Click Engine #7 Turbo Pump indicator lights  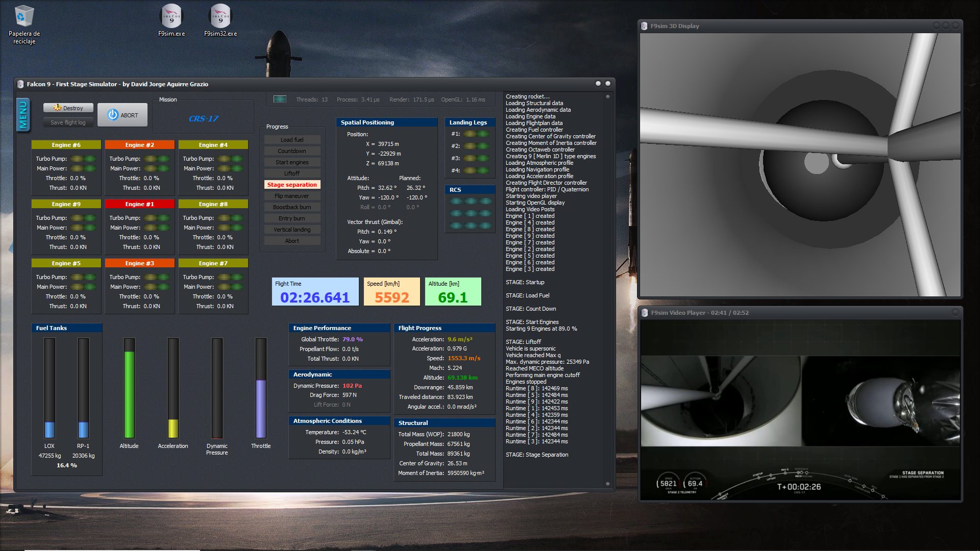coord(231,277)
